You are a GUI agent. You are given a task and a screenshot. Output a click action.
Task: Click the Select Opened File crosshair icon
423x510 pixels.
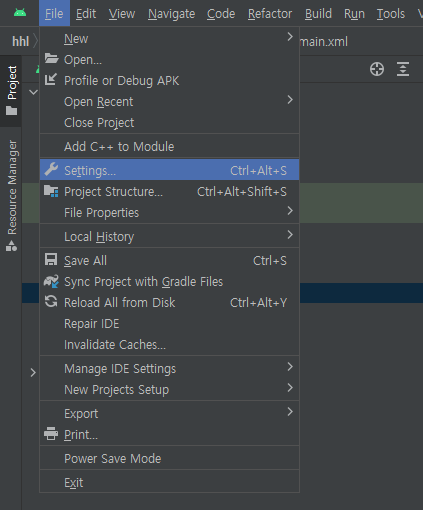377,69
